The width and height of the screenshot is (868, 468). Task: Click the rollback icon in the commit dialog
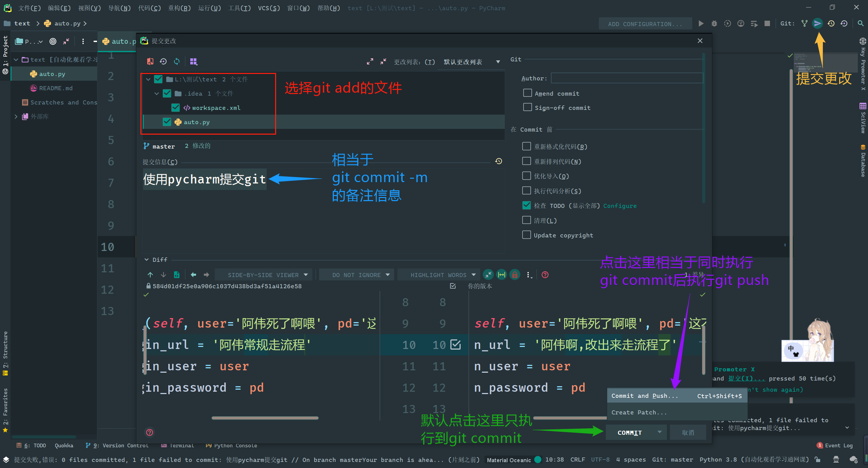(163, 61)
